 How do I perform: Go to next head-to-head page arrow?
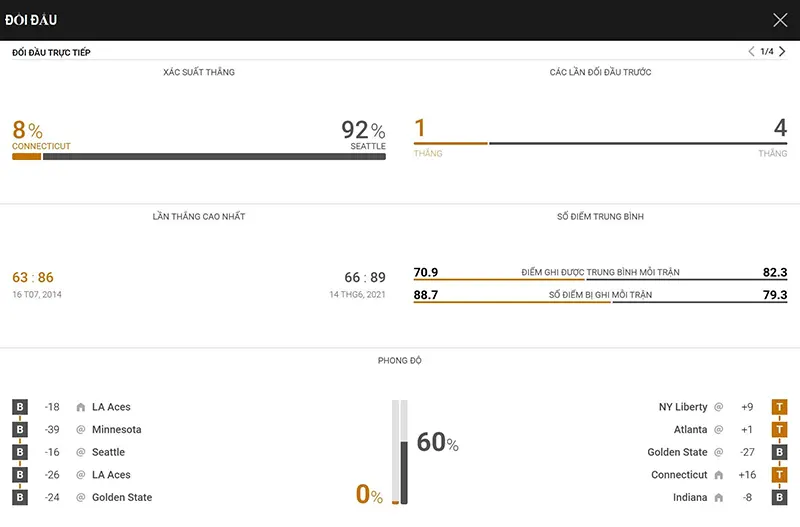tap(782, 51)
